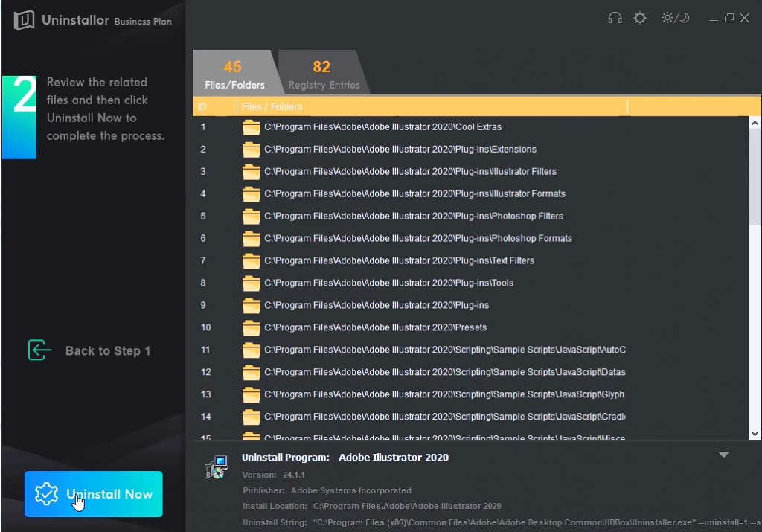Click the version value 24.1.1

pyautogui.click(x=294, y=475)
